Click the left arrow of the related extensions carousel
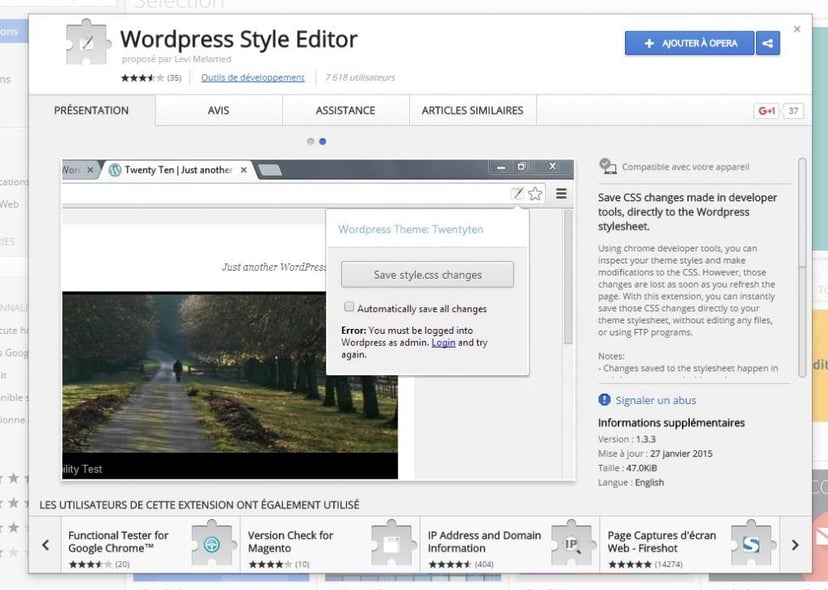Viewport: 828px width, 590px height. pos(46,544)
